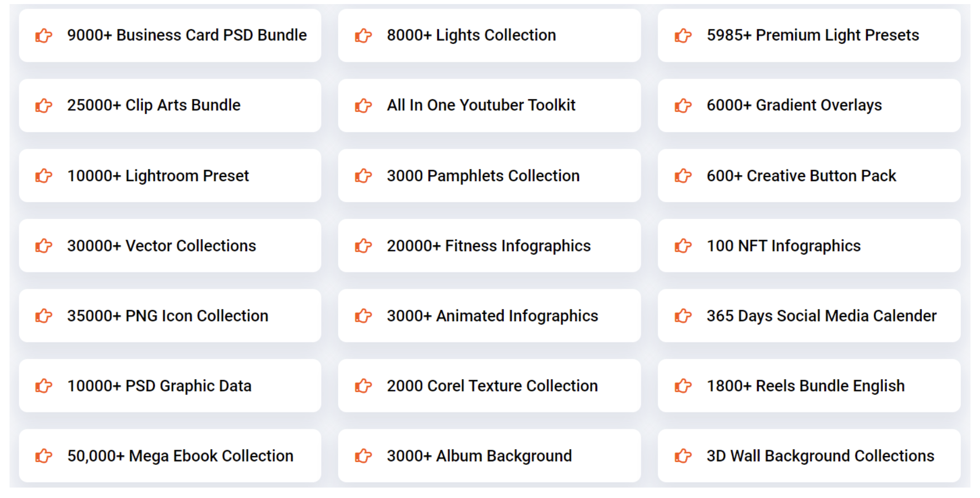Open 10000+ PSD Graphic Data entry
The height and width of the screenshot is (498, 980).
pyautogui.click(x=159, y=386)
